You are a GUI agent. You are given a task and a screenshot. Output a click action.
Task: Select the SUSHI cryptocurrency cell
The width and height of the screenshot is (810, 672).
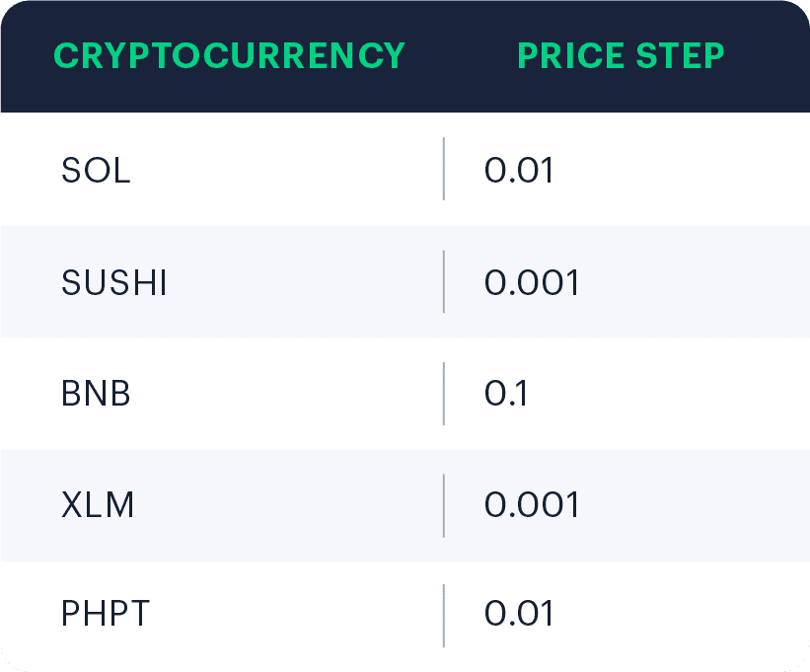click(114, 282)
